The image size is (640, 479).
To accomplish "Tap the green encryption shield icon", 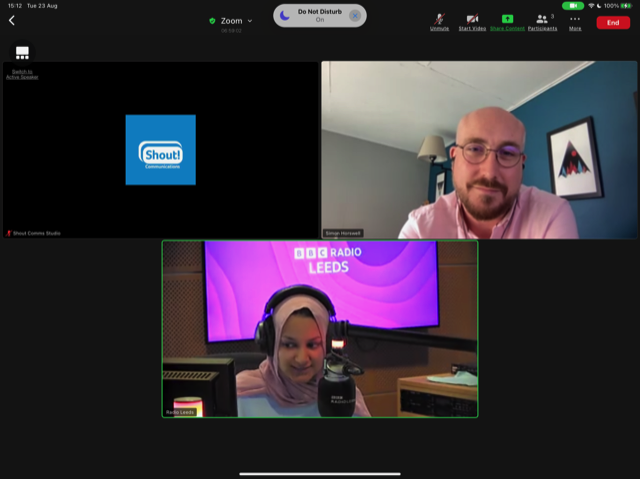I will coord(212,21).
